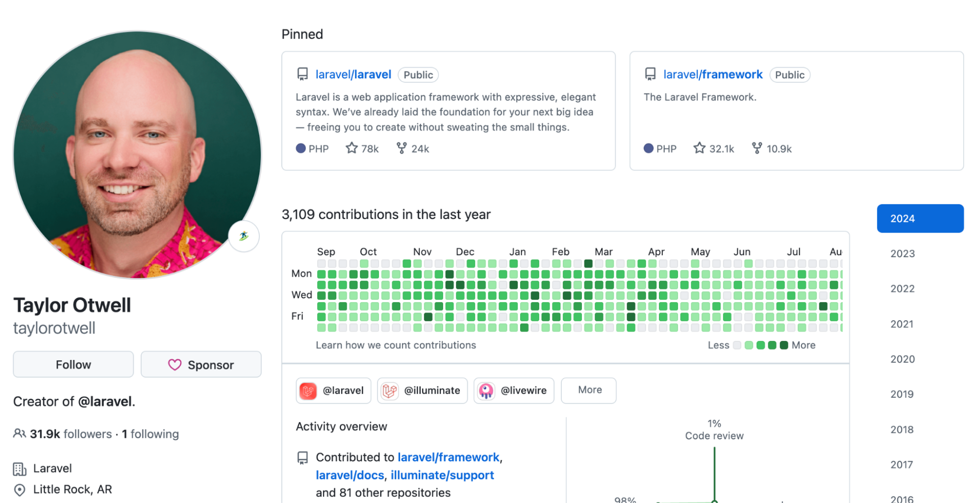Click the repository icon beside laravel/framework
The width and height of the screenshot is (980, 503).
650,74
